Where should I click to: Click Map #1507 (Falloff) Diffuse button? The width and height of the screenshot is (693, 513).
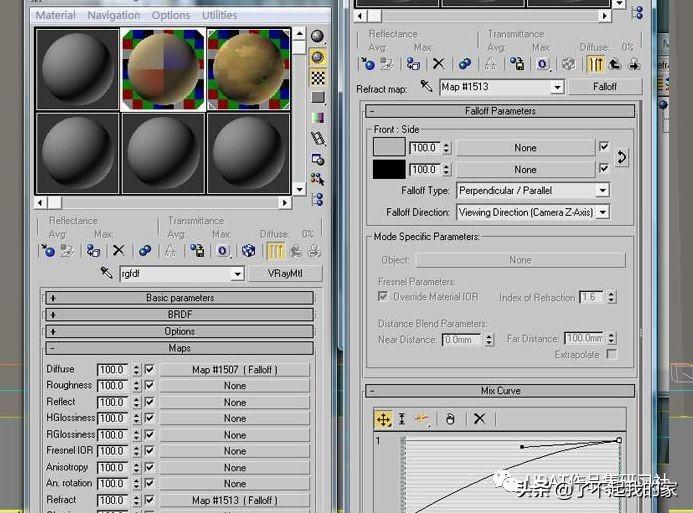[x=235, y=369]
